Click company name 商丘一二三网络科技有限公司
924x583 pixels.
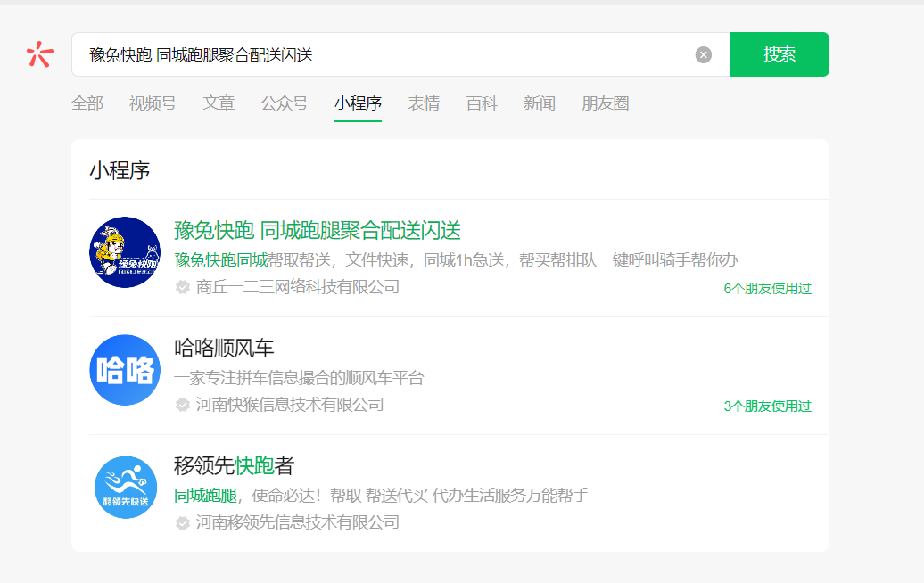298,287
